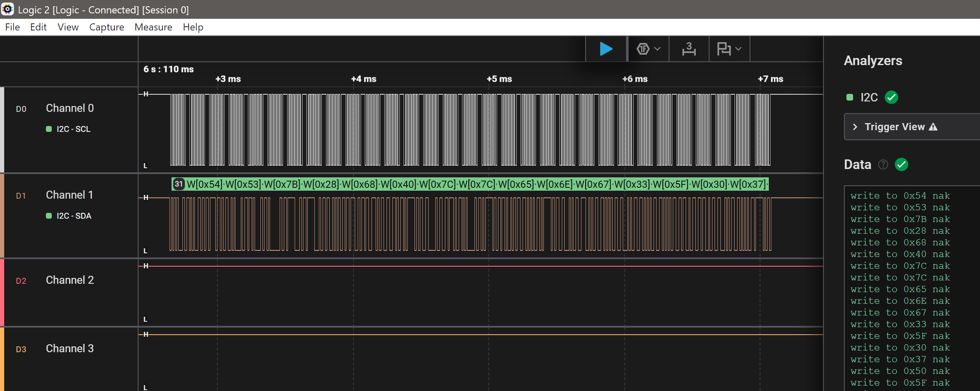Click the I2C - SCL label indicator on Channel 0
Viewport: 980px width, 391px height.
pyautogui.click(x=49, y=129)
